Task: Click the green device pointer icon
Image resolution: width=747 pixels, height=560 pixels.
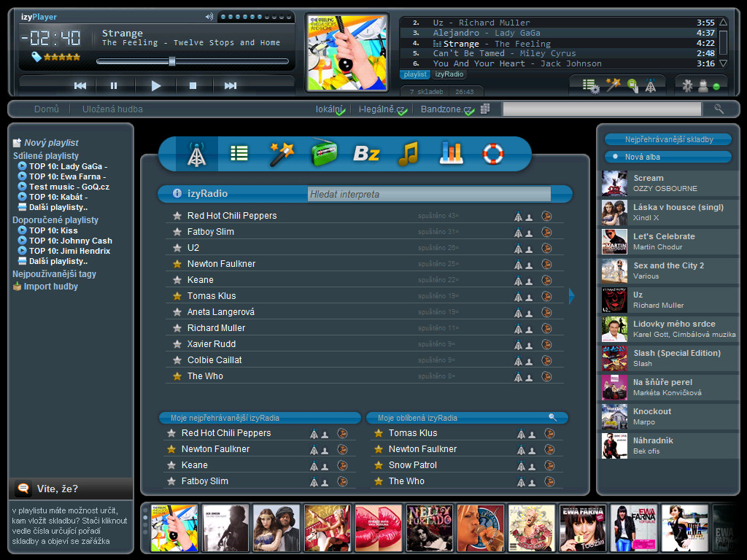Action: pyautogui.click(x=632, y=86)
